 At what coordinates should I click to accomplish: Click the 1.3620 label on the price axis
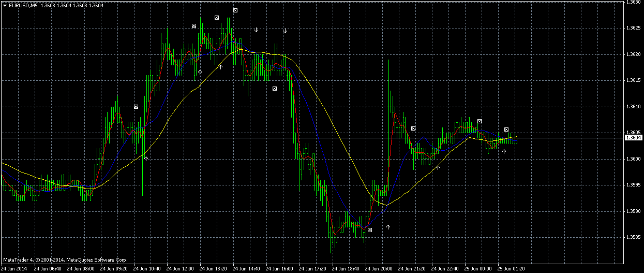point(633,54)
